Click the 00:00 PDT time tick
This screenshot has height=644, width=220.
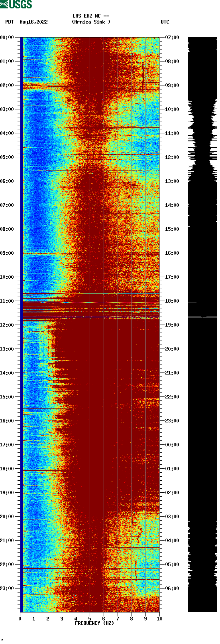click(x=7, y=38)
